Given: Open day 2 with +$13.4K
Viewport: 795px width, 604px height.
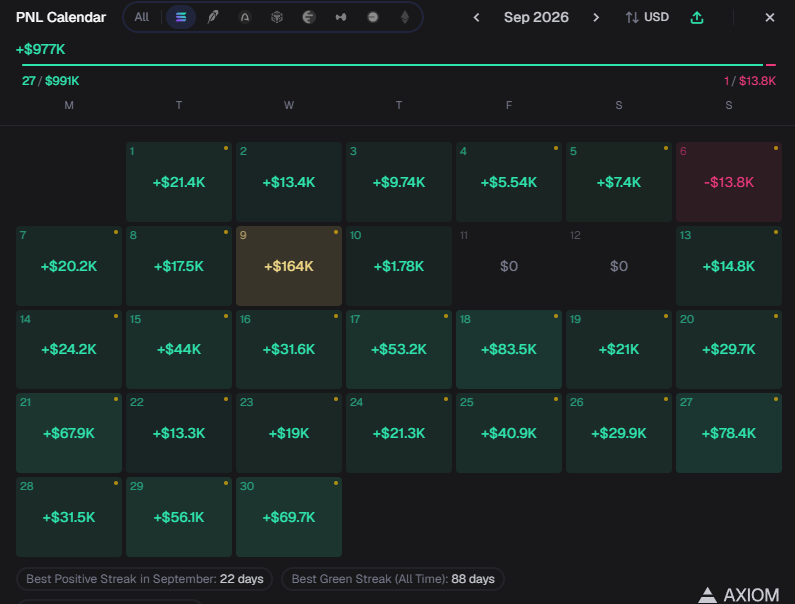Looking at the screenshot, I should 289,182.
